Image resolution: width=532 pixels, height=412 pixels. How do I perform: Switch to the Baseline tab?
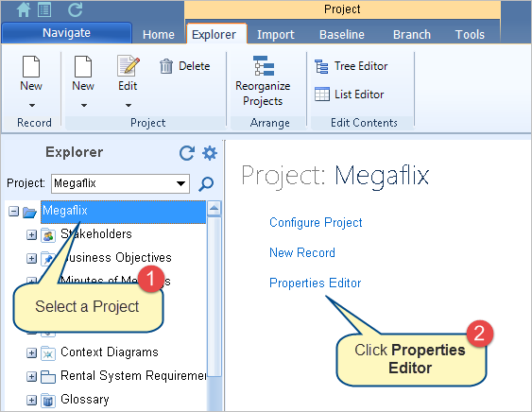[342, 34]
